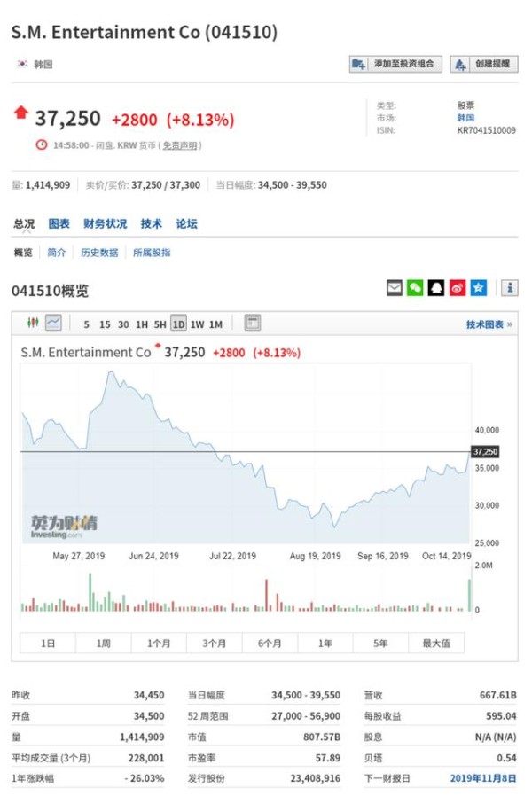Click ISIN value KR7041510009
Viewport: 532px width, 796px height.
click(x=486, y=130)
